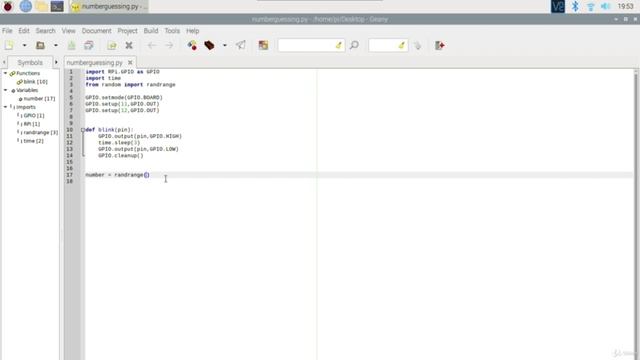Close the numberguessing.py tab
This screenshot has height=360, width=640.
[130, 62]
